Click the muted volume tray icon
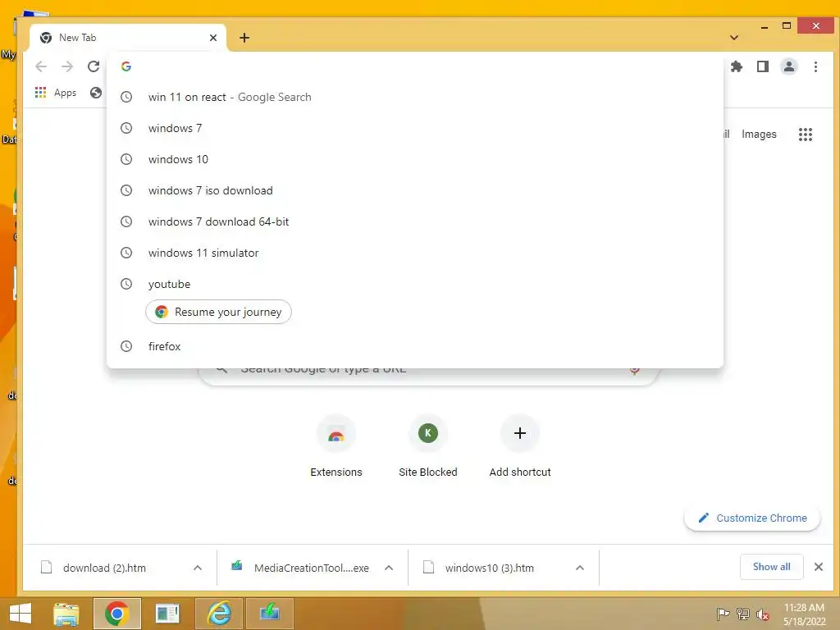Viewport: 840px width, 630px height. coord(762,614)
